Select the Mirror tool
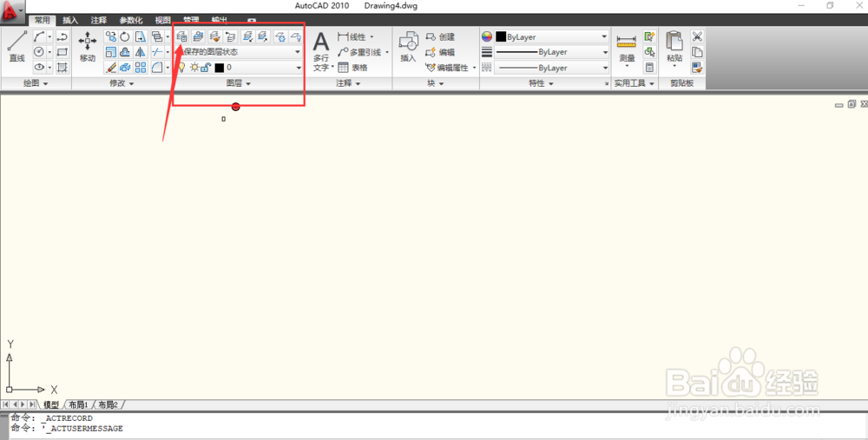The width and height of the screenshot is (868, 440). 141,52
